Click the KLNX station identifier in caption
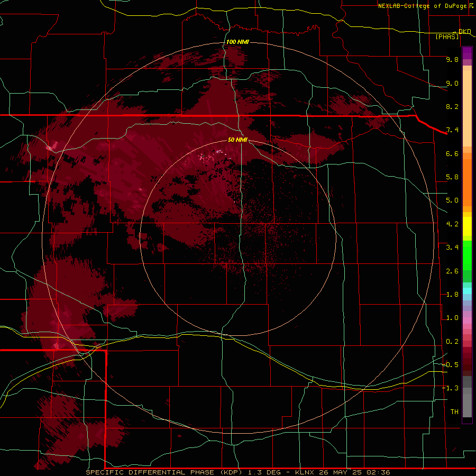Viewport: 476px width, 476px height. (305, 472)
